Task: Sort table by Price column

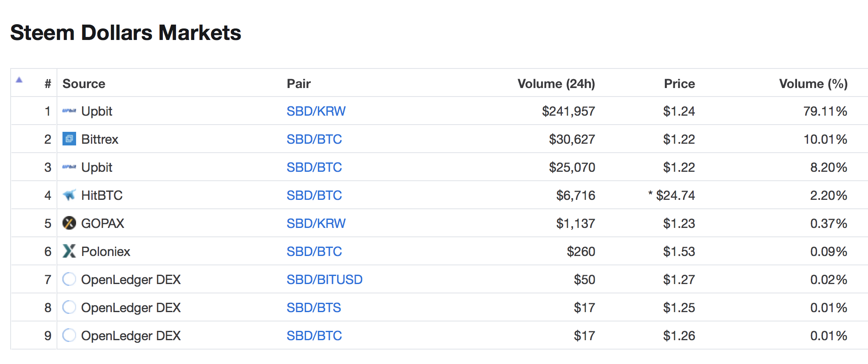Action: click(x=679, y=84)
